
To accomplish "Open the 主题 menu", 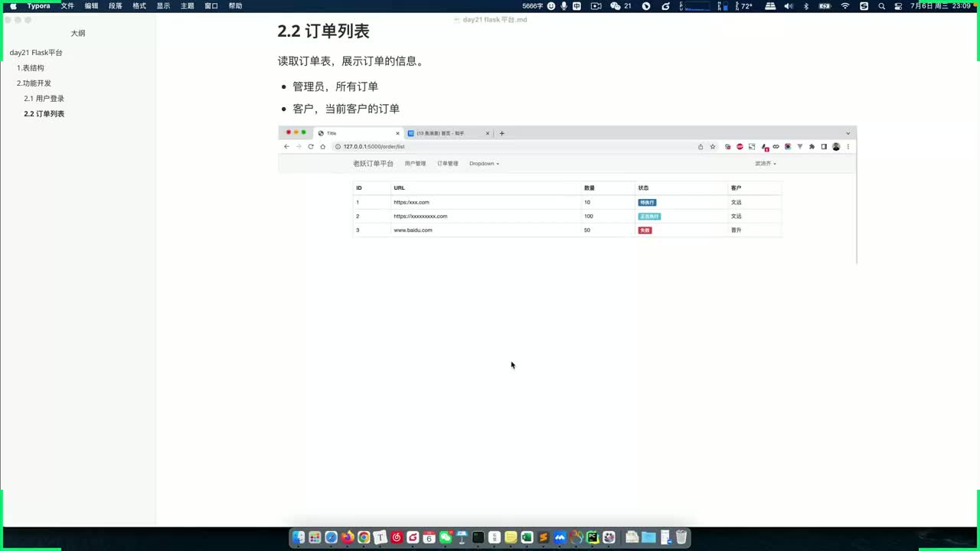I will 187,6.
